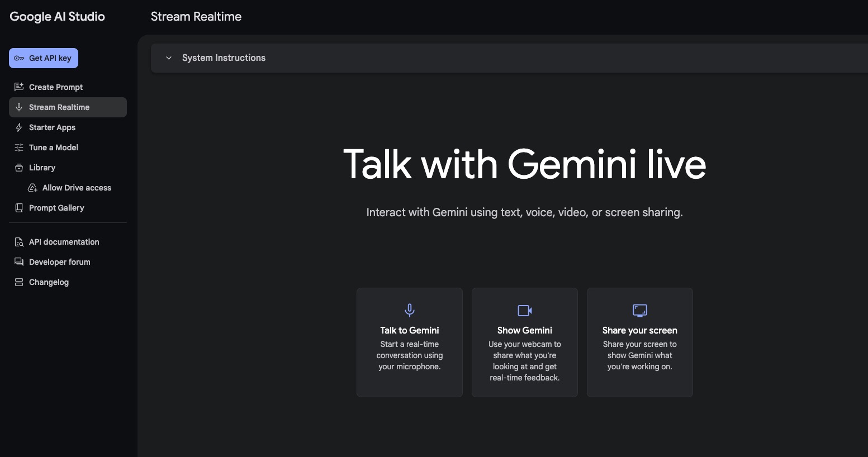Screen dimensions: 868x457
Task: Click the webcam icon in Show Gemini card
Action: 525,310
